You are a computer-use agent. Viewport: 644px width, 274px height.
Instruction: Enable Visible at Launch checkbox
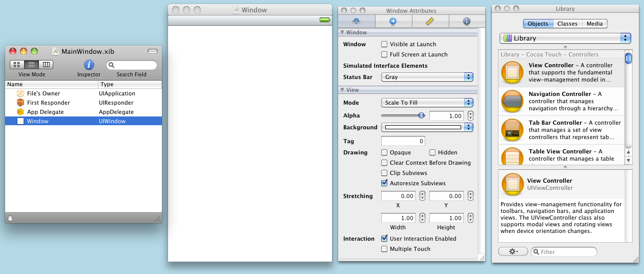click(384, 44)
